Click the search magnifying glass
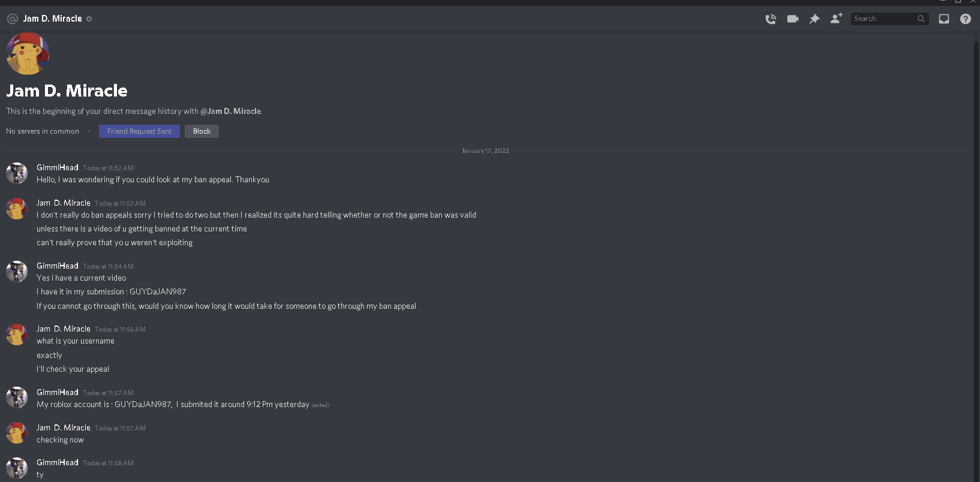 point(922,19)
